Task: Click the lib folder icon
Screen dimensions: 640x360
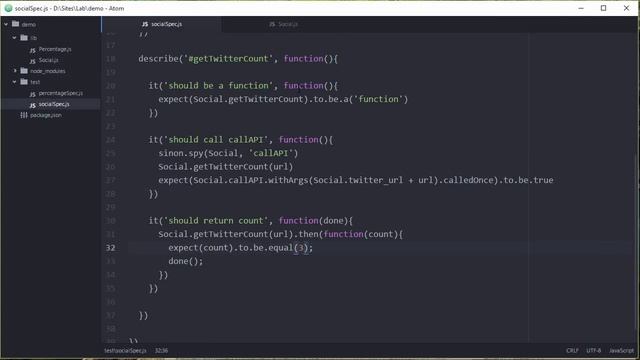Action: point(24,38)
